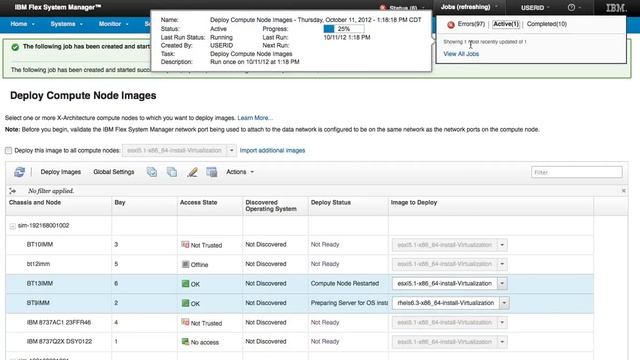Open image dropdown for BT13IMM row
This screenshot has height=360, width=640.
pyautogui.click(x=502, y=283)
